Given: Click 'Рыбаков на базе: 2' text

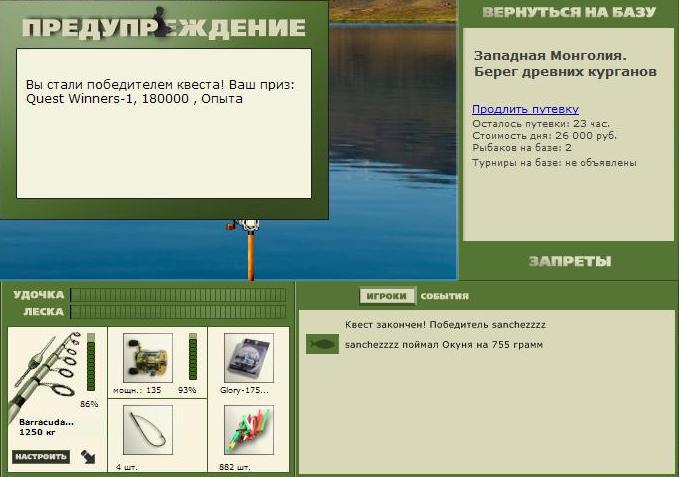Looking at the screenshot, I should [522, 148].
